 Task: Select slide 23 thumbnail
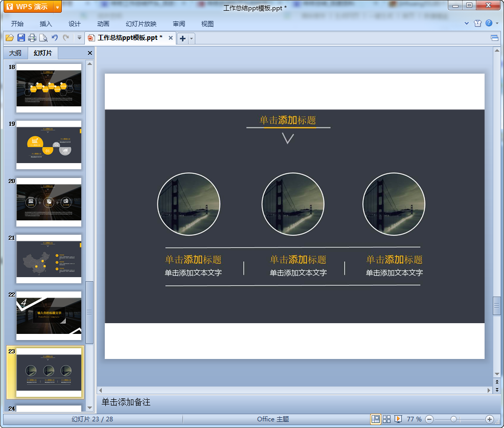click(49, 372)
